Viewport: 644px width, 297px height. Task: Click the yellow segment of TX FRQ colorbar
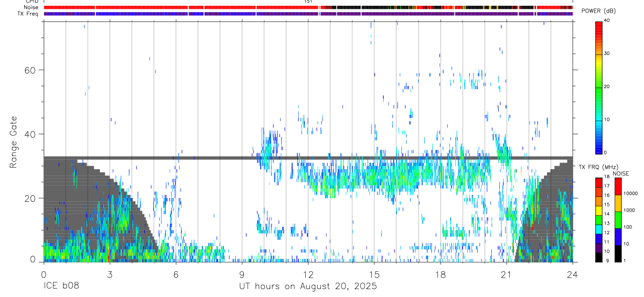[599, 211]
